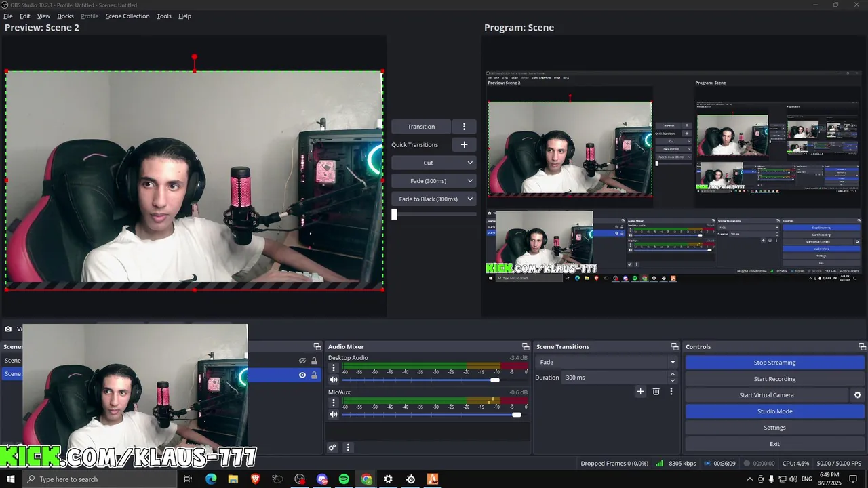Click the camera screenshot icon above Scenes

coord(8,329)
